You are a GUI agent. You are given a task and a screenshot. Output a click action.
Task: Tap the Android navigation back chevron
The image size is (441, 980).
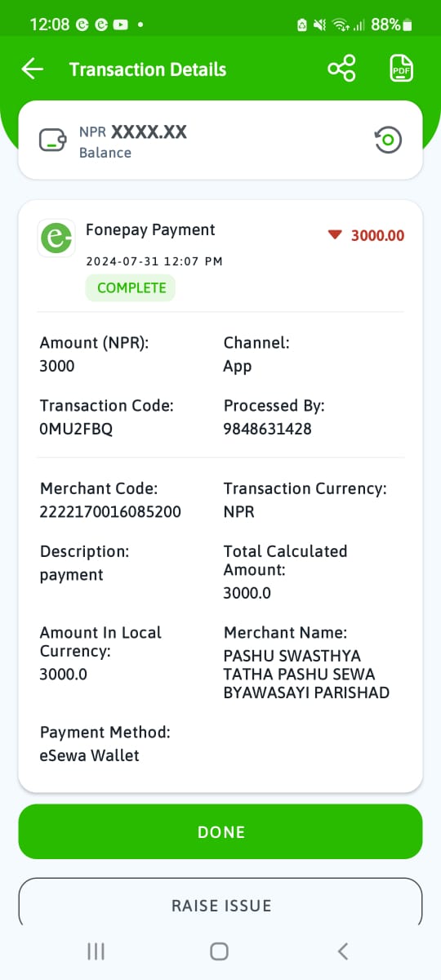point(343,951)
